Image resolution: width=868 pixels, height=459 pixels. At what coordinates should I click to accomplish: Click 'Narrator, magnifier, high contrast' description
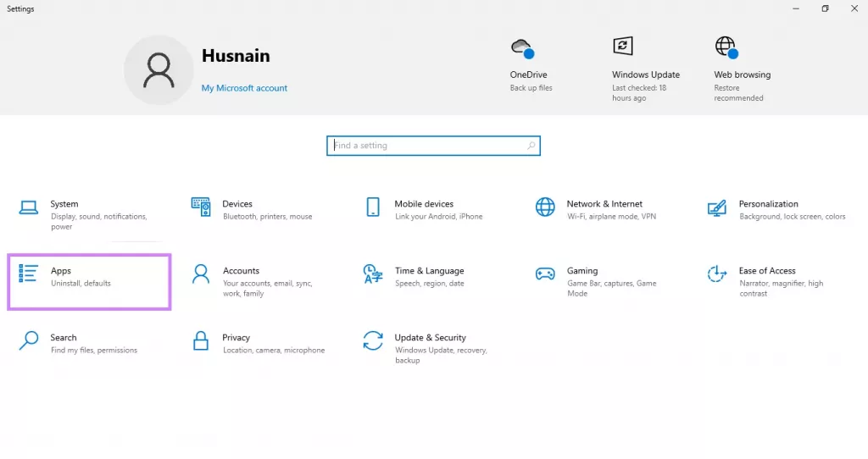tap(781, 288)
